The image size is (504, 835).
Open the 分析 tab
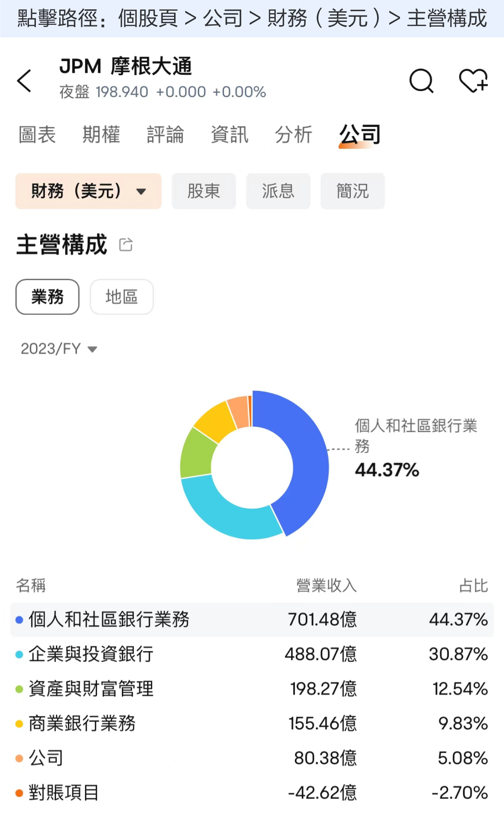[294, 135]
